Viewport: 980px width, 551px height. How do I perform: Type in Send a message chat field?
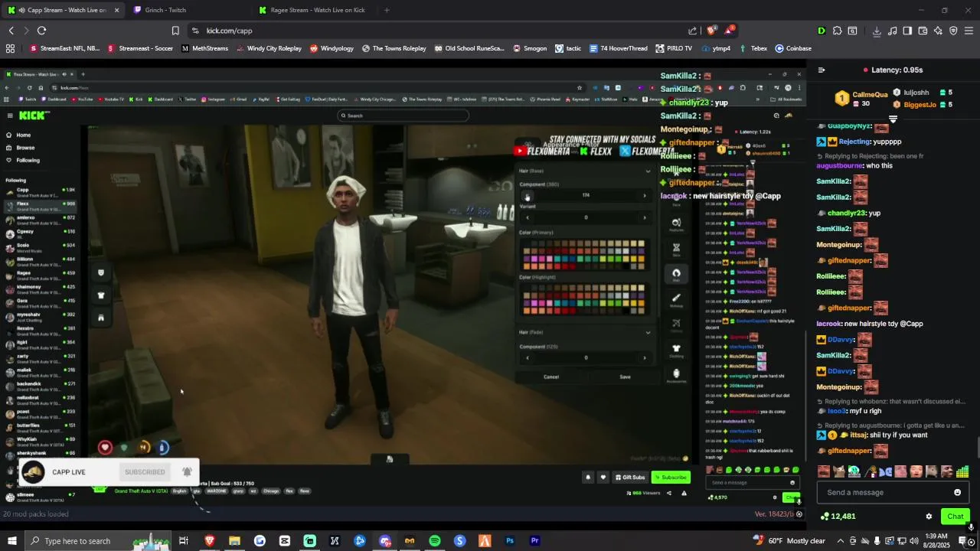click(x=884, y=492)
